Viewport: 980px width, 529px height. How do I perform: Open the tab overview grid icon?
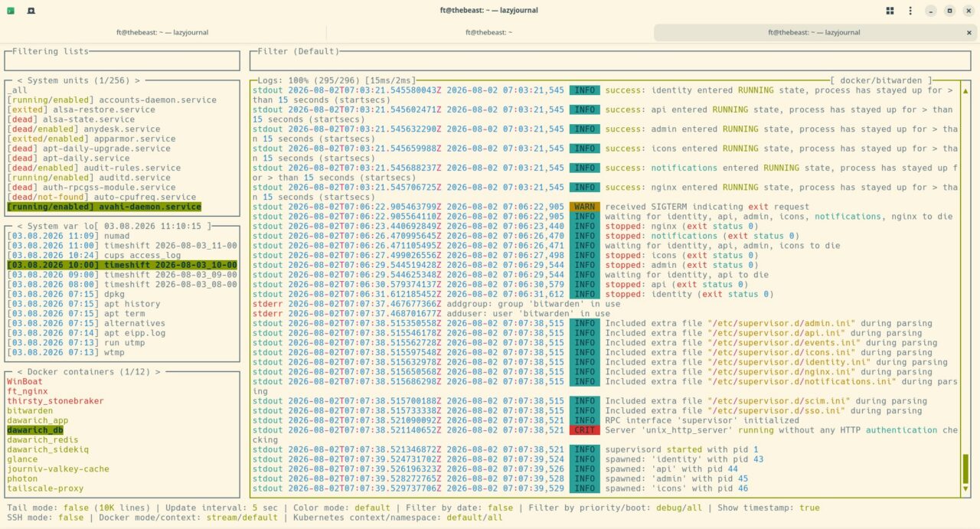point(890,11)
